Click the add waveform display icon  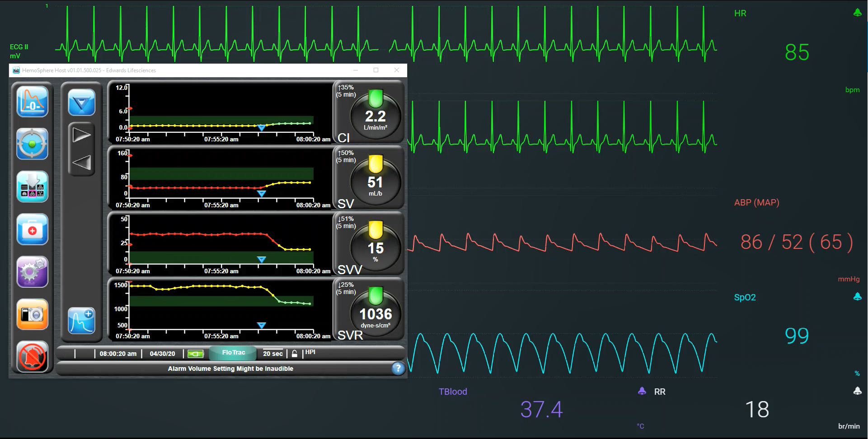(x=82, y=321)
